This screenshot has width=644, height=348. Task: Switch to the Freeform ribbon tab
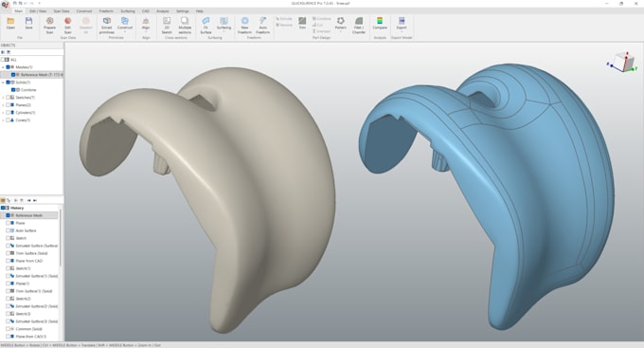point(106,11)
